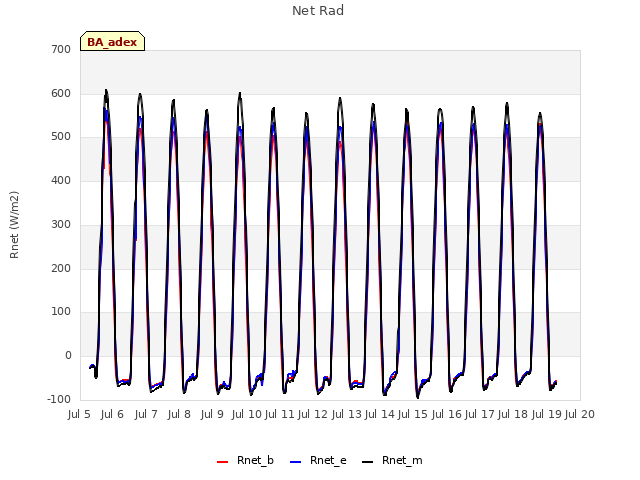Click the 600 y-axis tick label

click(61, 93)
